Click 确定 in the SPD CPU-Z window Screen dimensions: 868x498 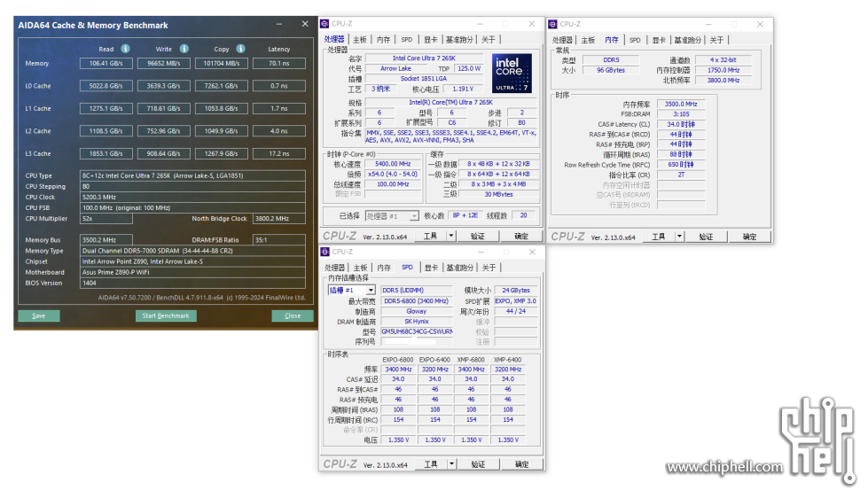tap(521, 464)
